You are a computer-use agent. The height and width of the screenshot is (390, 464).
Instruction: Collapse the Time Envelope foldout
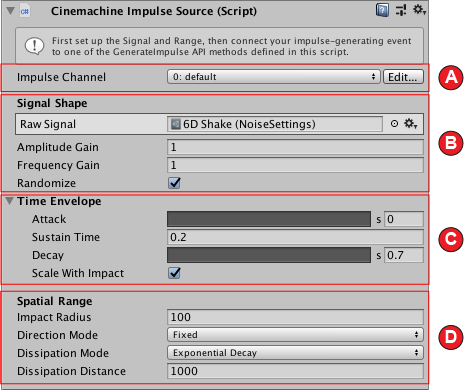[9, 201]
